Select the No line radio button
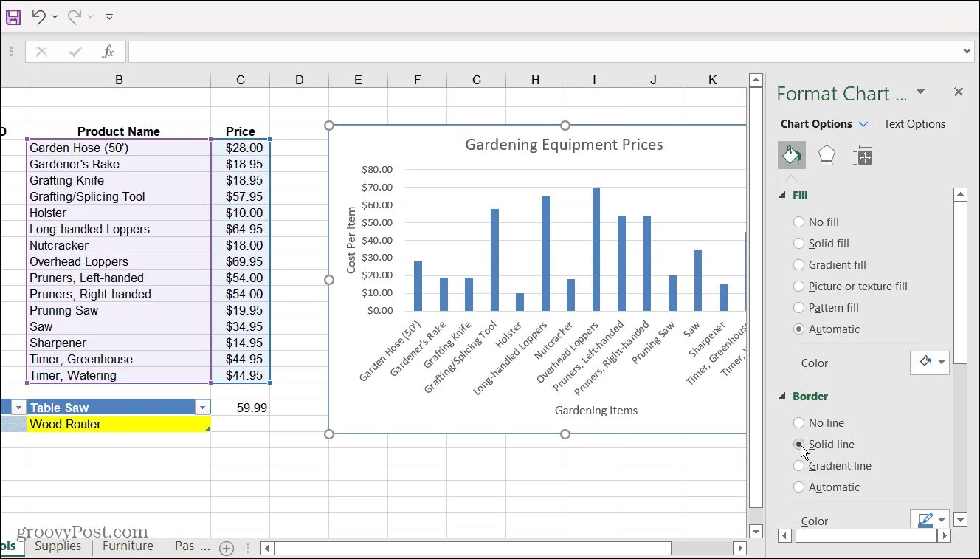Image resolution: width=980 pixels, height=559 pixels. pyautogui.click(x=798, y=423)
